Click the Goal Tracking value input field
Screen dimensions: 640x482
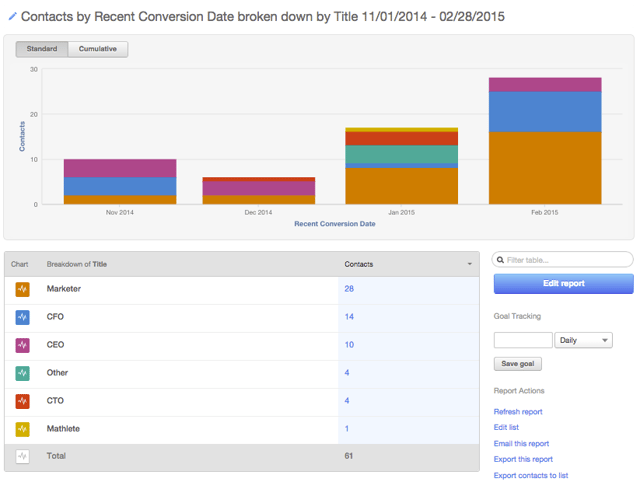pyautogui.click(x=522, y=340)
